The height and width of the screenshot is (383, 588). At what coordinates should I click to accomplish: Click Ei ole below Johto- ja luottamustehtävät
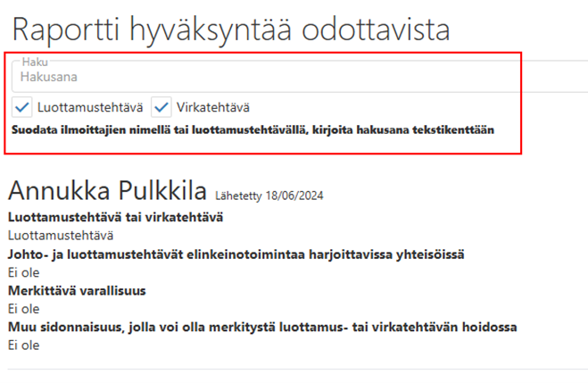(23, 272)
